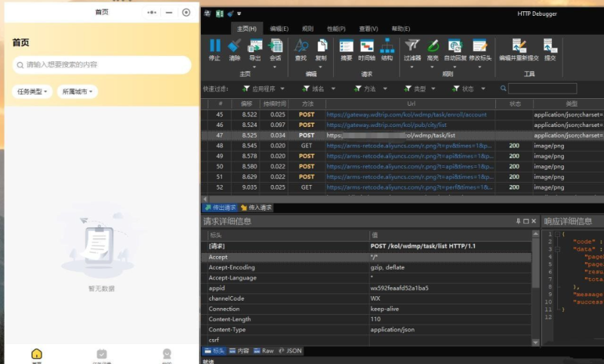
Task: Click the home icon in the bottom navigation
Action: pos(36,353)
